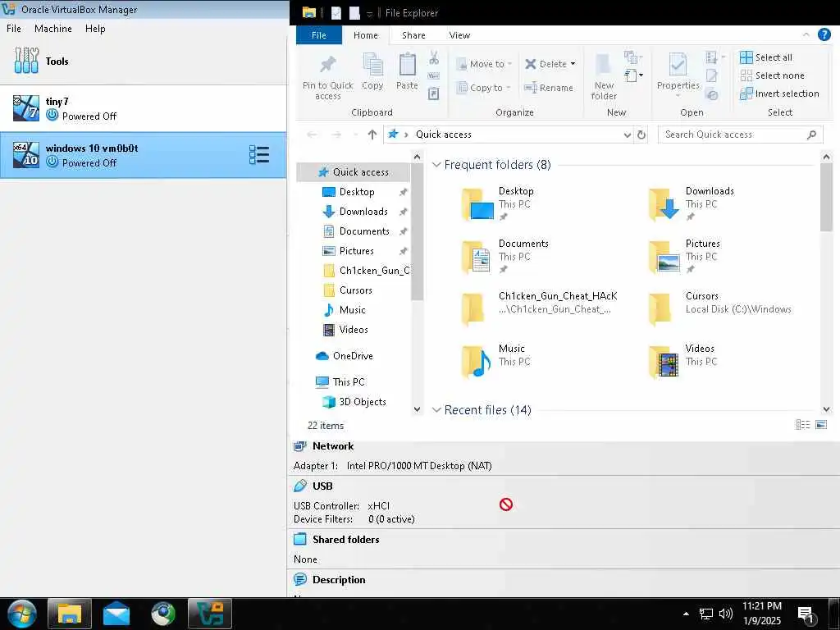This screenshot has height=630, width=840.
Task: Click the Search Quick access field
Action: 740,135
